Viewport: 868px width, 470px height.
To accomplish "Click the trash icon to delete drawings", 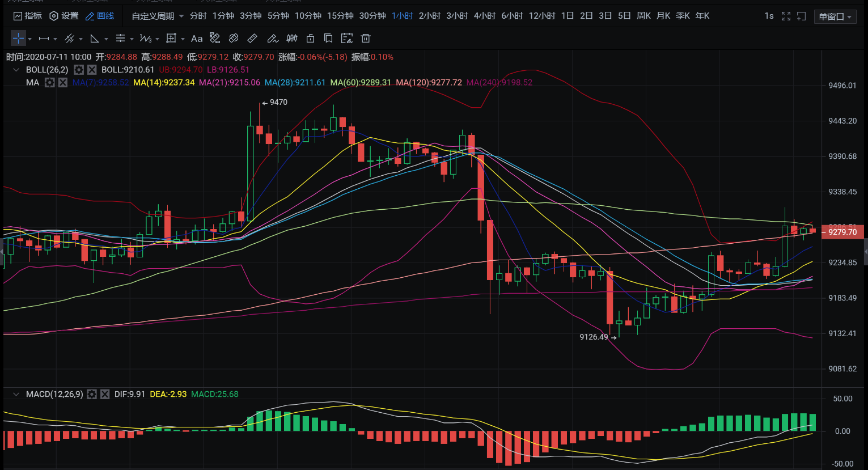I will click(366, 39).
